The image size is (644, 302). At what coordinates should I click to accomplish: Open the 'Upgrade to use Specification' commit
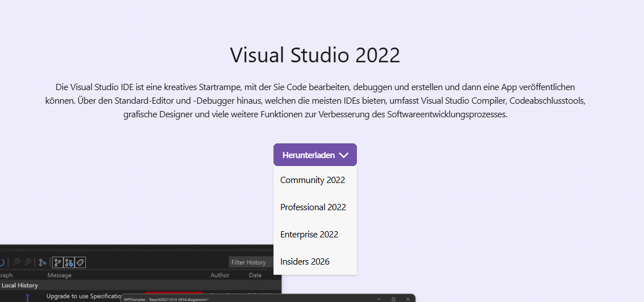[x=84, y=296]
